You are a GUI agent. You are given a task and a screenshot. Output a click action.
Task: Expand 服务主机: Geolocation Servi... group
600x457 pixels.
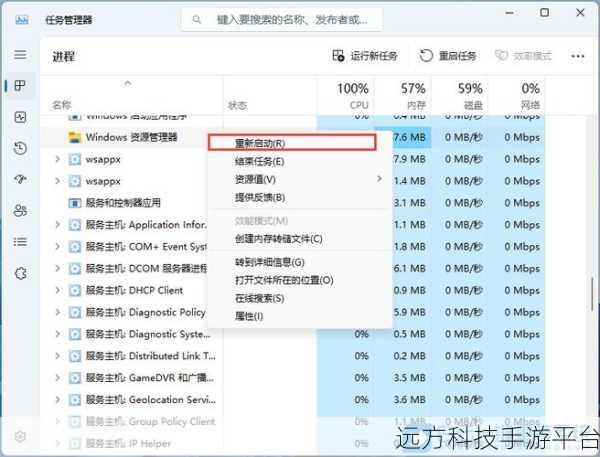[57, 400]
